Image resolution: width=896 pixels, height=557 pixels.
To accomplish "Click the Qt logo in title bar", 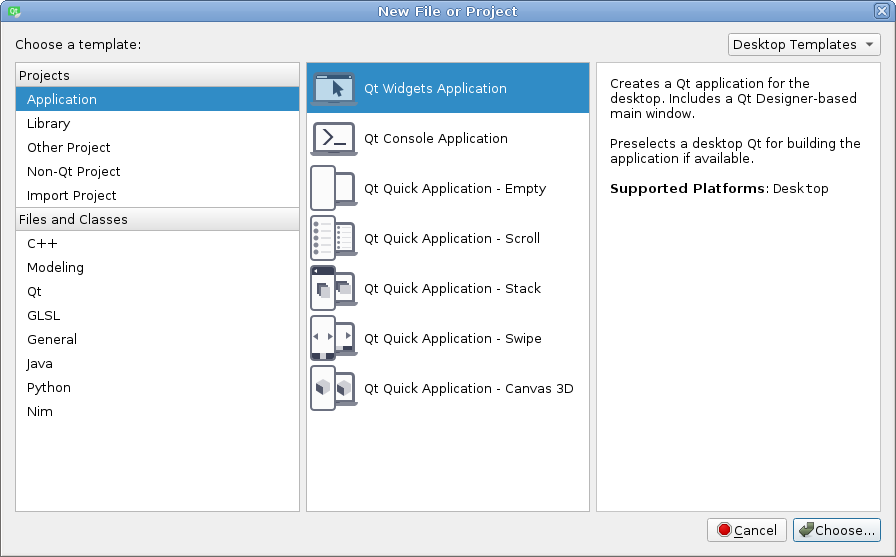I will 13,11.
